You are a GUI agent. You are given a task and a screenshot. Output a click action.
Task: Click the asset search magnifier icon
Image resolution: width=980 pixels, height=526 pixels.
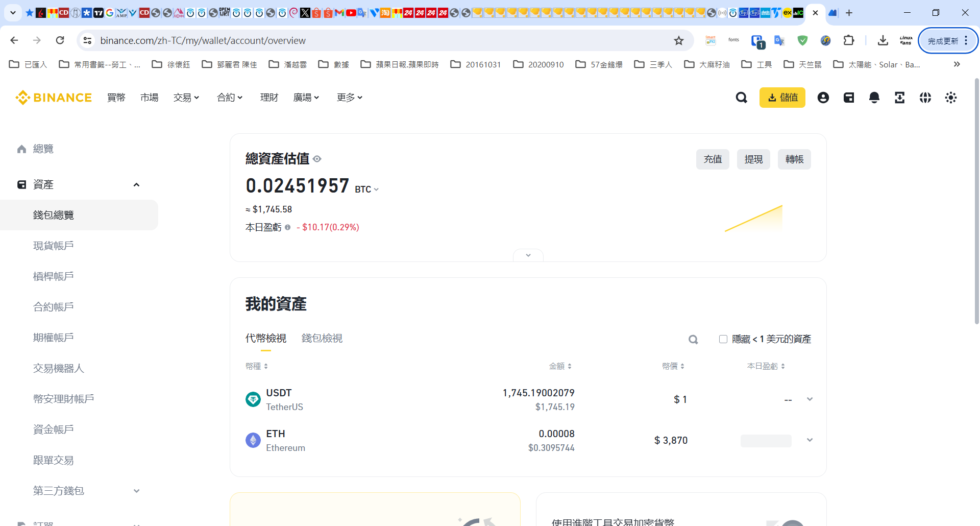693,339
